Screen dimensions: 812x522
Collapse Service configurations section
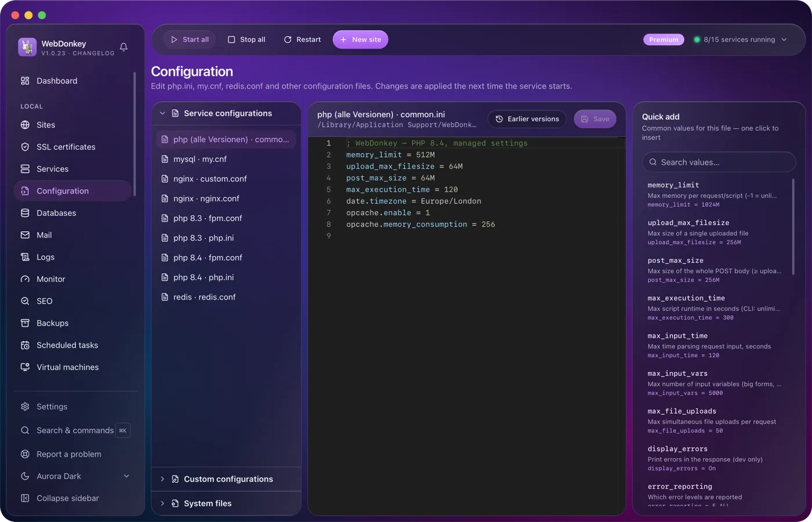coord(226,113)
